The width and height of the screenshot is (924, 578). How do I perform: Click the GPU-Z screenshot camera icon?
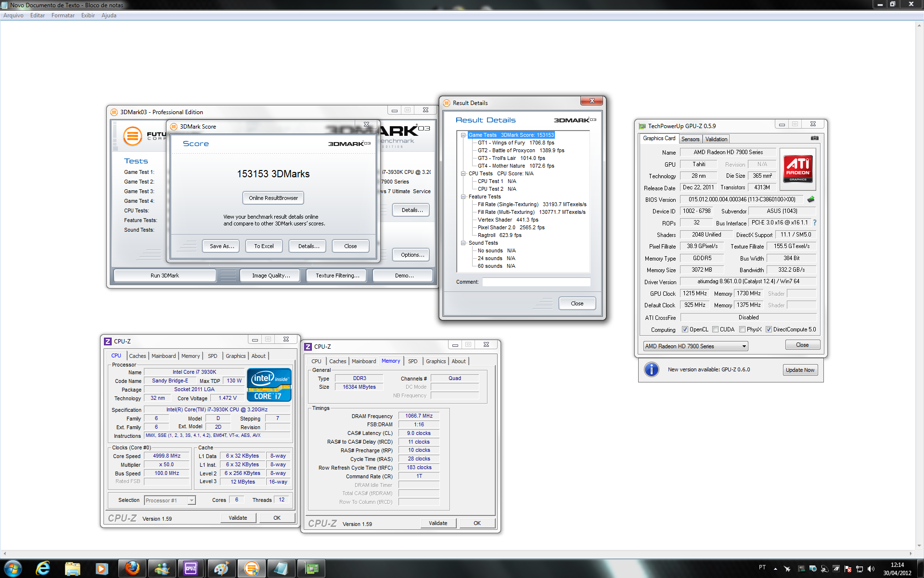pos(814,138)
